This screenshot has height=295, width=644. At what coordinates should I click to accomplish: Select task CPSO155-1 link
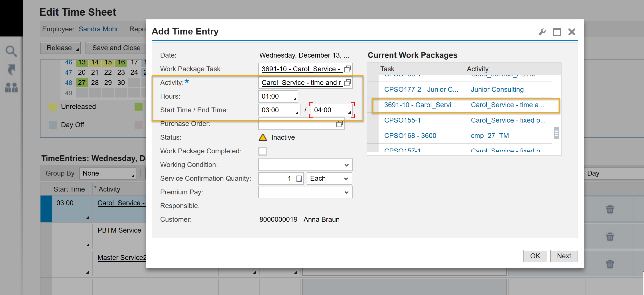pos(402,120)
